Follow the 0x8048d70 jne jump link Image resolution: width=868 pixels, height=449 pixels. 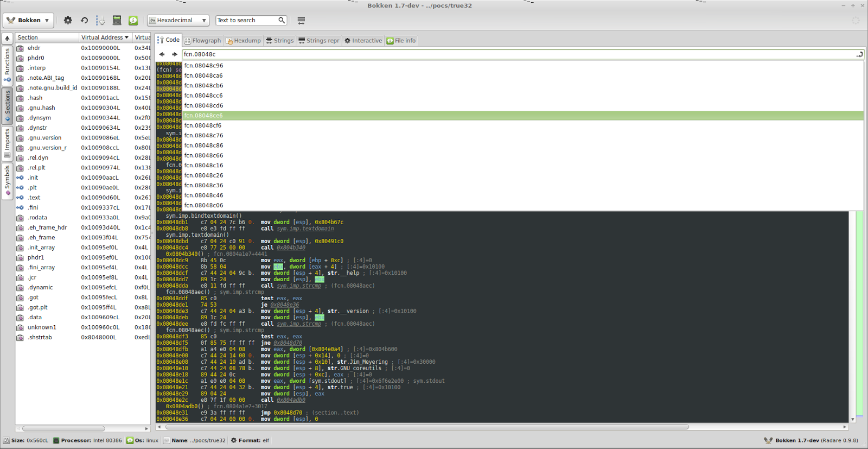click(x=288, y=343)
